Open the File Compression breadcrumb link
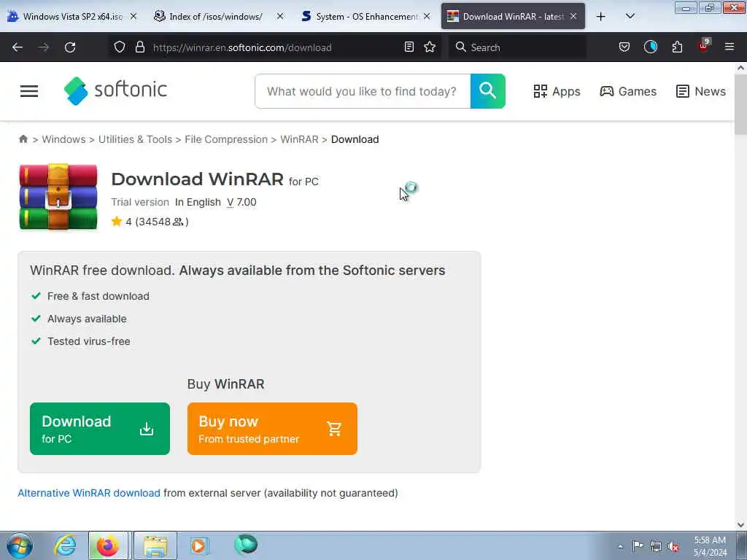Viewport: 747px width, 560px height. [x=226, y=139]
